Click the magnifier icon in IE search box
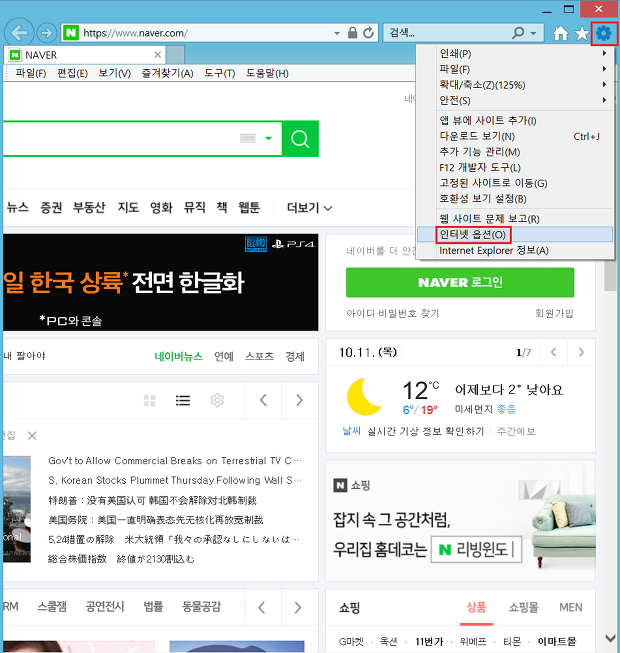 tap(518, 32)
